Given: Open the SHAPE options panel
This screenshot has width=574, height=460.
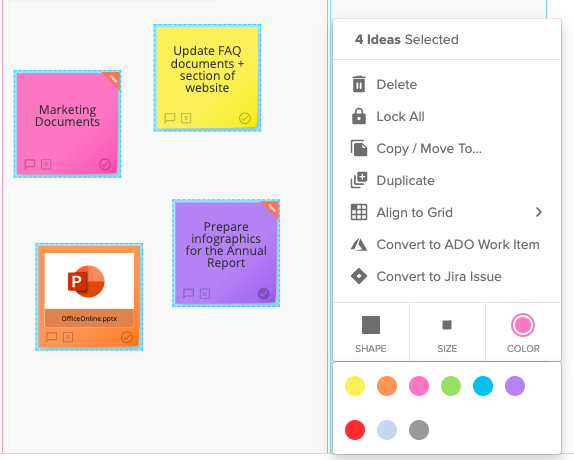Looking at the screenshot, I should [371, 332].
